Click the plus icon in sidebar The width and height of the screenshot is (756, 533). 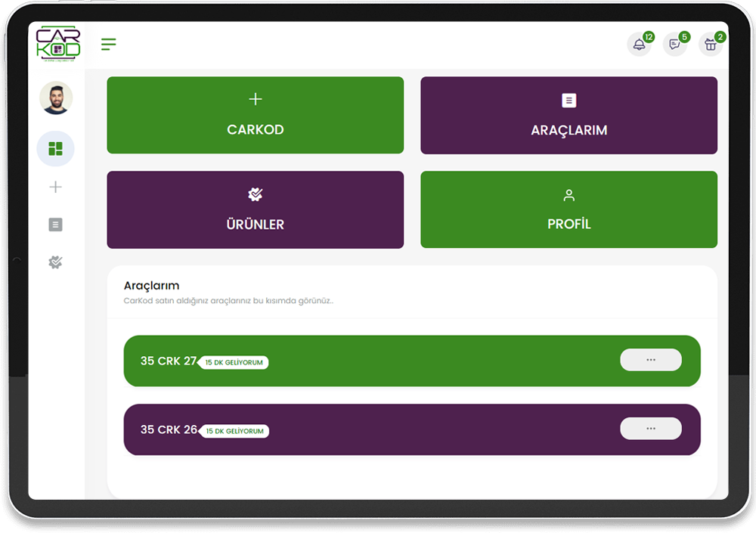(x=55, y=187)
